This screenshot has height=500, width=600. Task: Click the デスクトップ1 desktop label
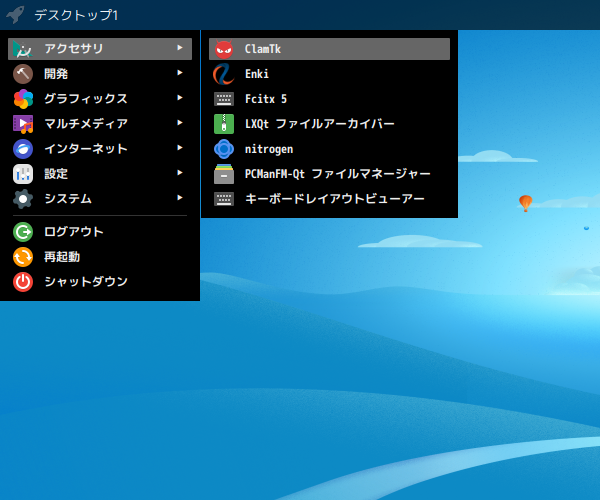point(76,15)
